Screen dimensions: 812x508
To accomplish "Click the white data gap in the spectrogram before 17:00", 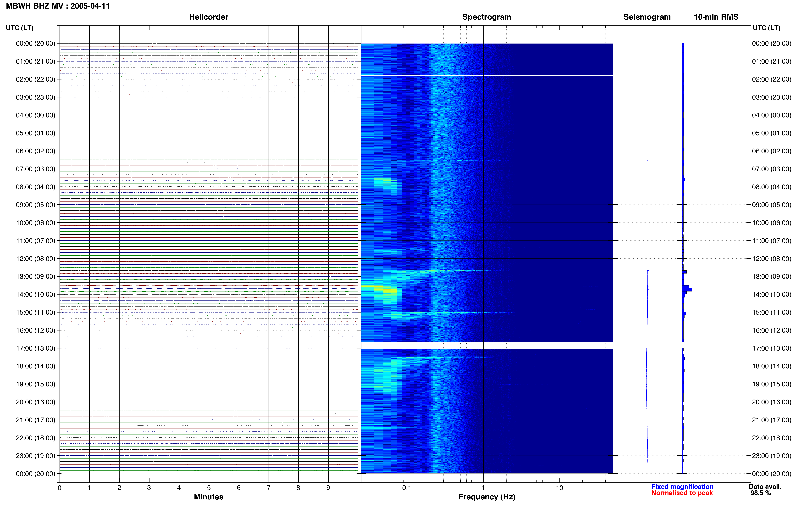I will (487, 345).
